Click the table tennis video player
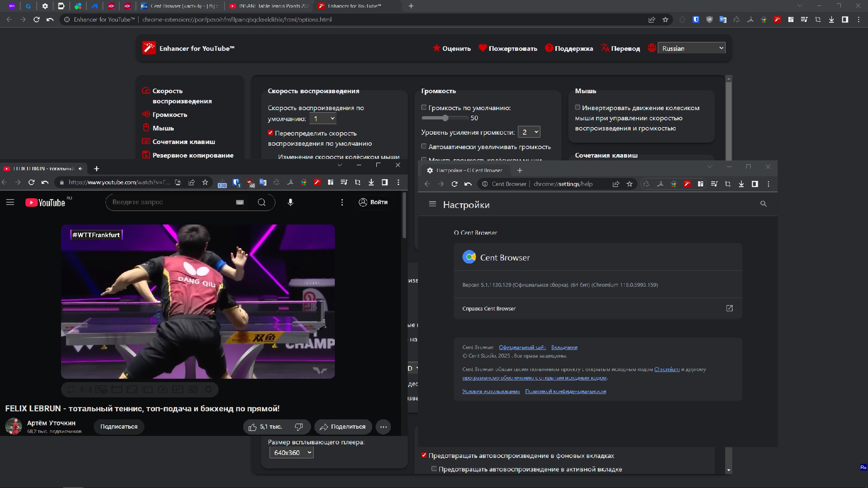868x488 pixels. [198, 302]
